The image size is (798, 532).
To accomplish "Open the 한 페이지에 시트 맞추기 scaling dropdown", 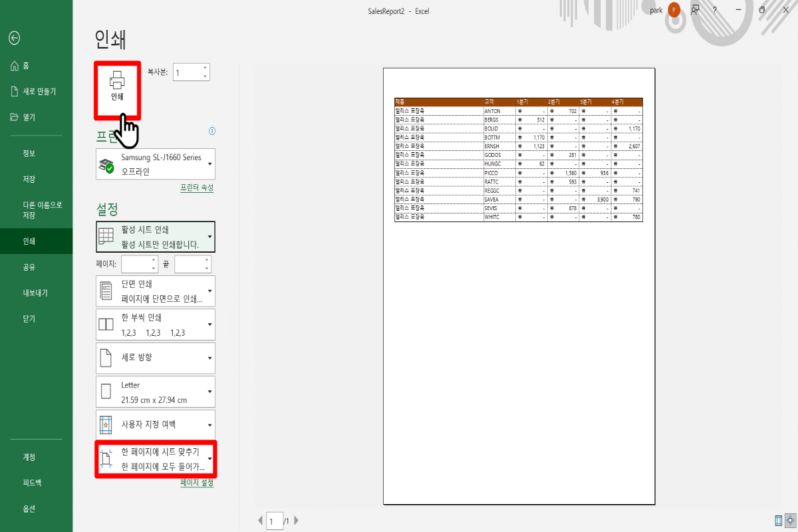I will pyautogui.click(x=156, y=459).
